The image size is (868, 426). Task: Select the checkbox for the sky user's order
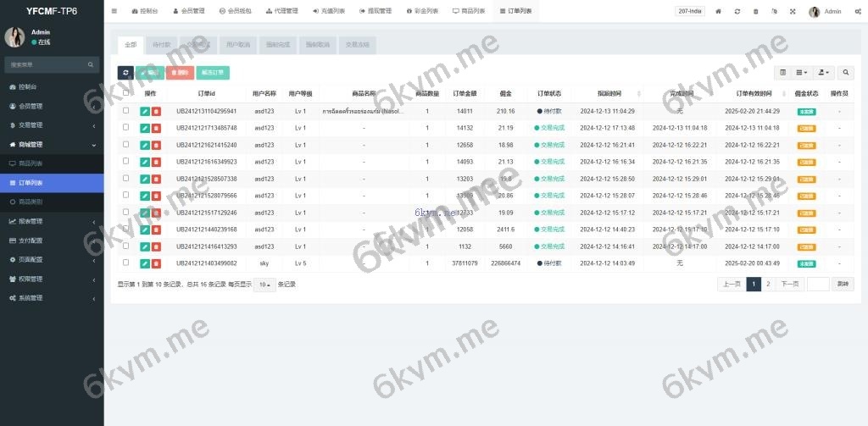click(x=126, y=263)
